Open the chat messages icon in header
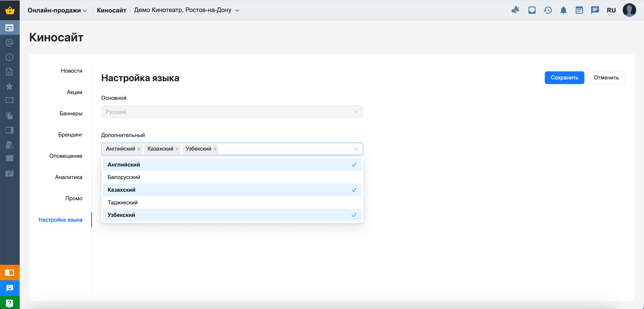The image size is (644, 309). [595, 10]
